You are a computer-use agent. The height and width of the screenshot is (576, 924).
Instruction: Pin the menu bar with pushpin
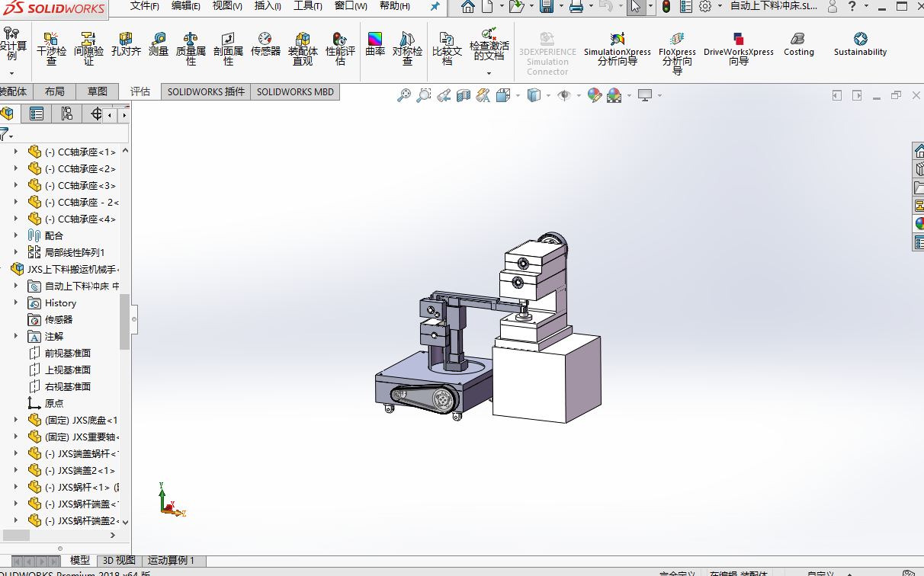tap(435, 6)
